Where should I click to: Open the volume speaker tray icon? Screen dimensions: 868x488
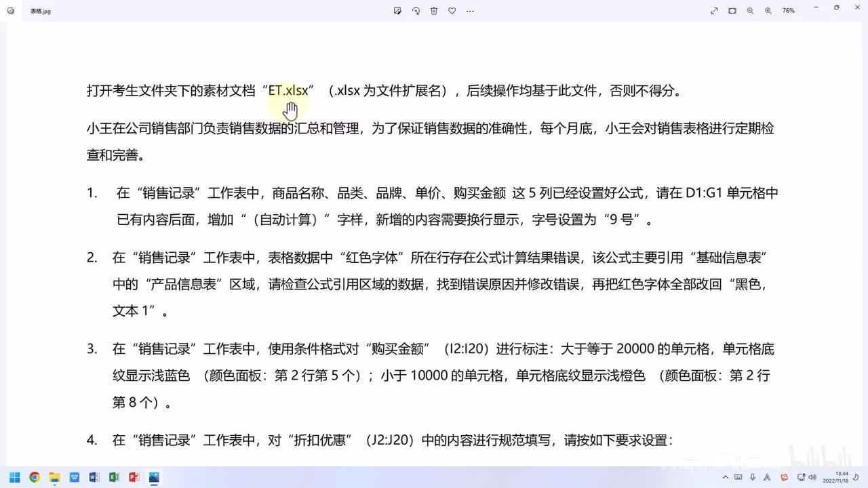click(x=812, y=477)
